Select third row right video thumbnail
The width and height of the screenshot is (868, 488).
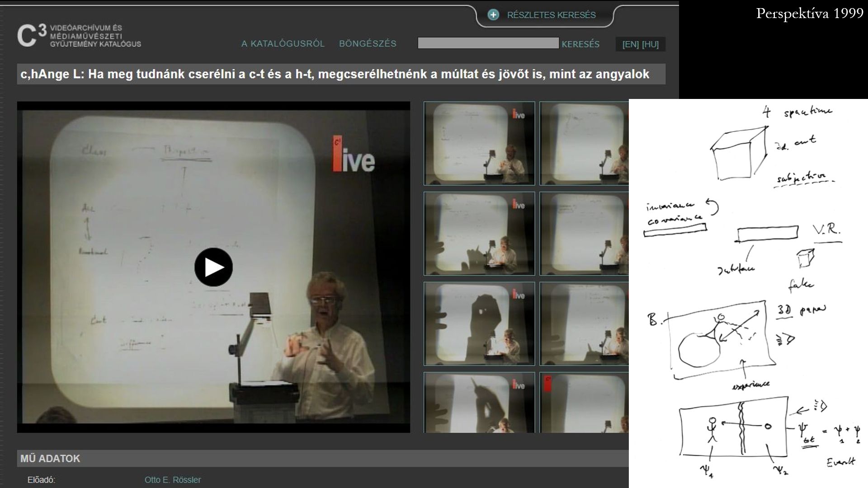[x=584, y=324]
